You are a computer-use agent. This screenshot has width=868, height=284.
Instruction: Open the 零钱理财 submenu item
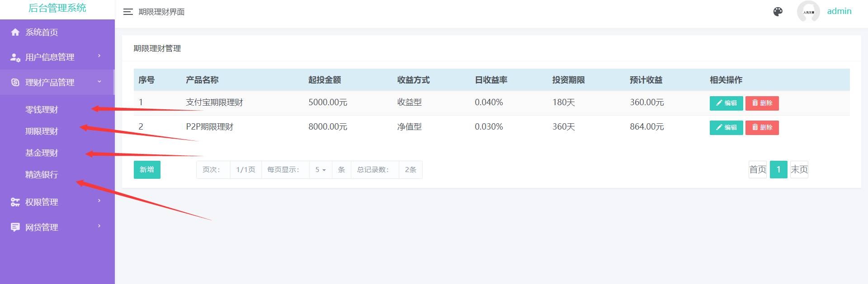[42, 110]
